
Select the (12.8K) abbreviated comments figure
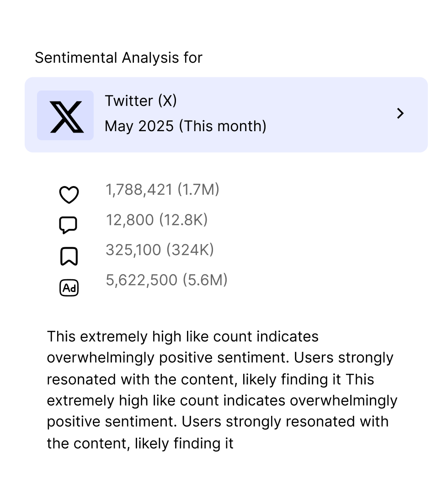pos(183,220)
